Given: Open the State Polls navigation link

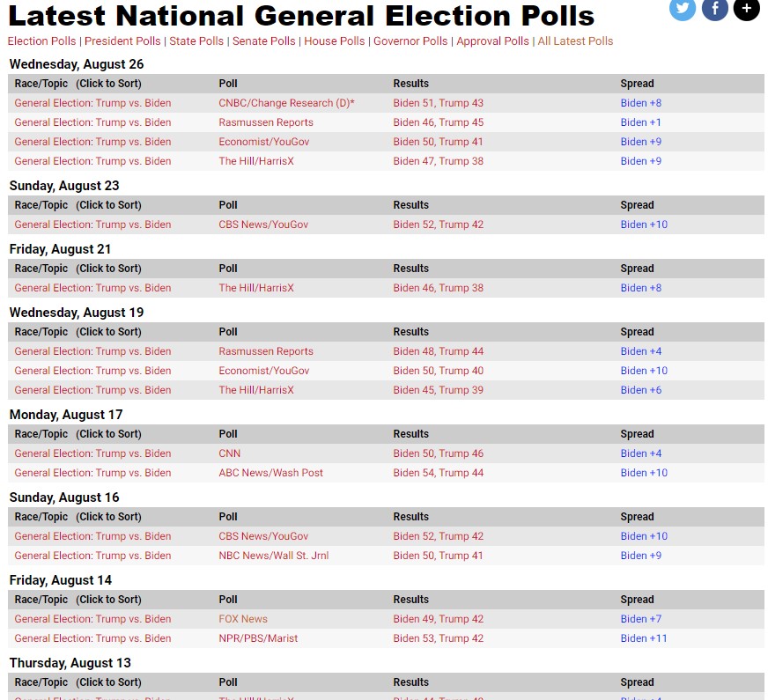Looking at the screenshot, I should pyautogui.click(x=196, y=41).
